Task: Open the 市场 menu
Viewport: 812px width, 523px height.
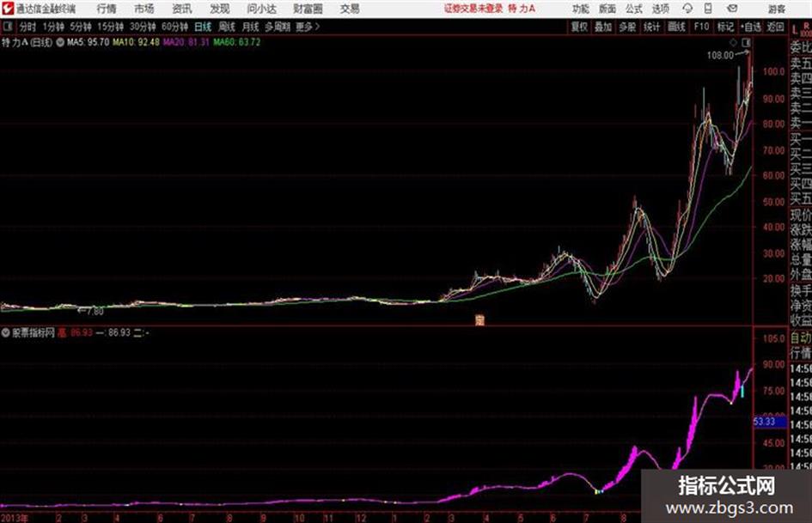Action: pyautogui.click(x=144, y=9)
